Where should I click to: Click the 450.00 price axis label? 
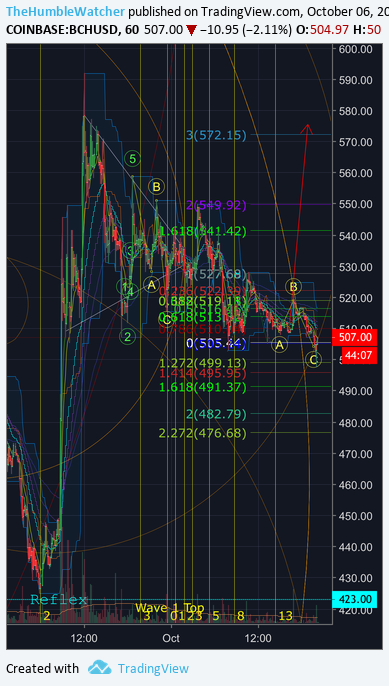tap(356, 516)
